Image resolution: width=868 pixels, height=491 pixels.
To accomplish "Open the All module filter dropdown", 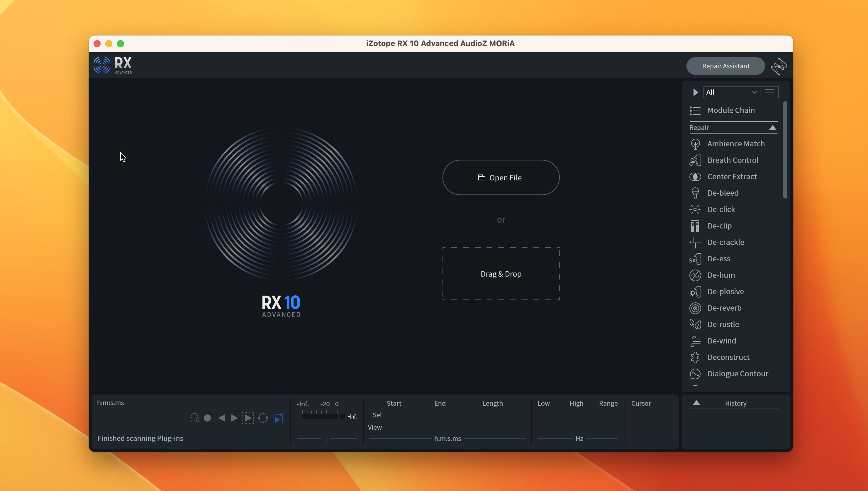I will pos(731,92).
